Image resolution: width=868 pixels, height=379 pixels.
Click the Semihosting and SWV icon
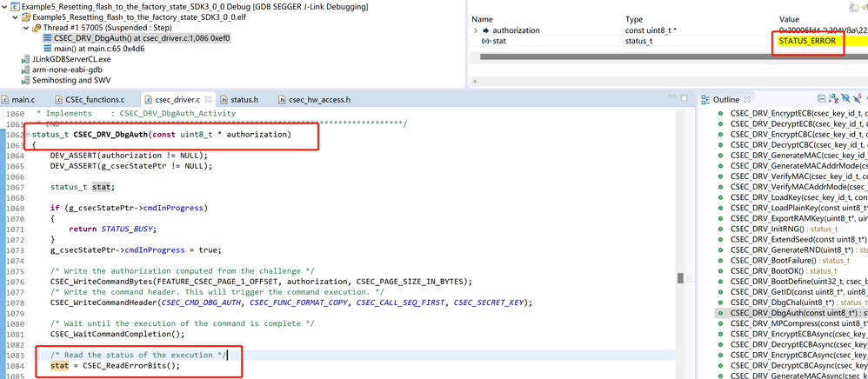[x=25, y=80]
